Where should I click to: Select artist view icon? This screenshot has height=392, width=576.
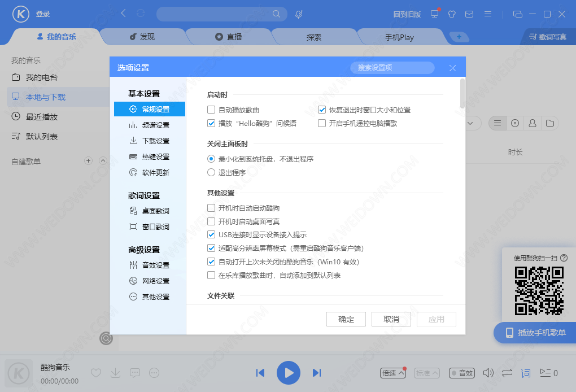point(533,123)
